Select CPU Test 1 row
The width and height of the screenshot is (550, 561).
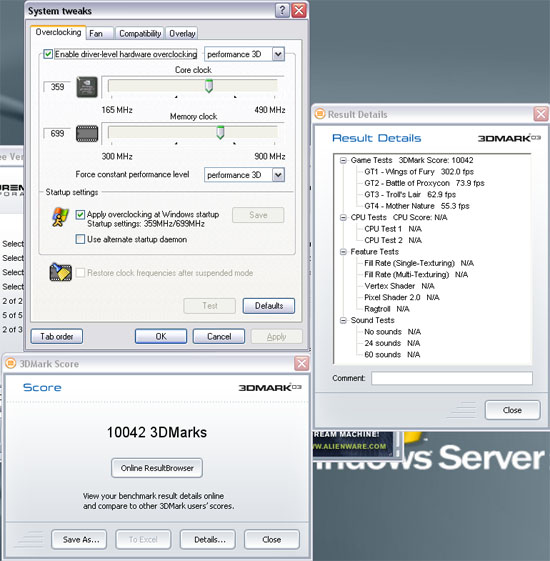(393, 229)
